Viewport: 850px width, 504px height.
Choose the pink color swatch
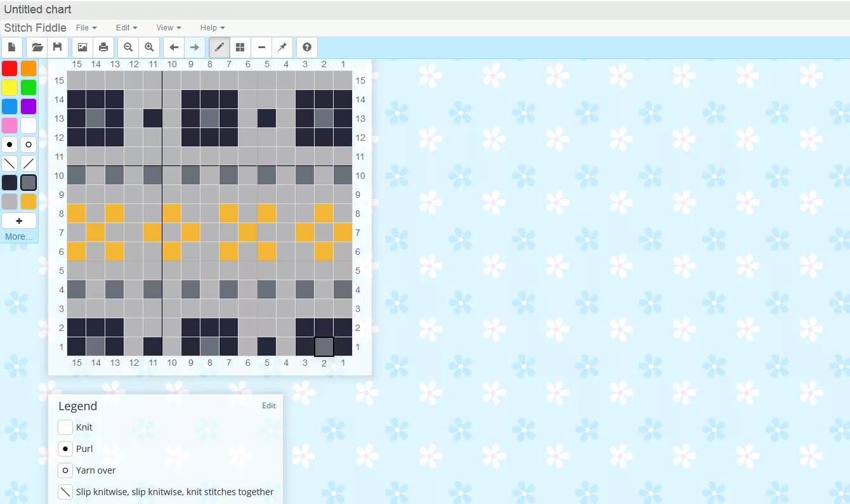[x=10, y=126]
